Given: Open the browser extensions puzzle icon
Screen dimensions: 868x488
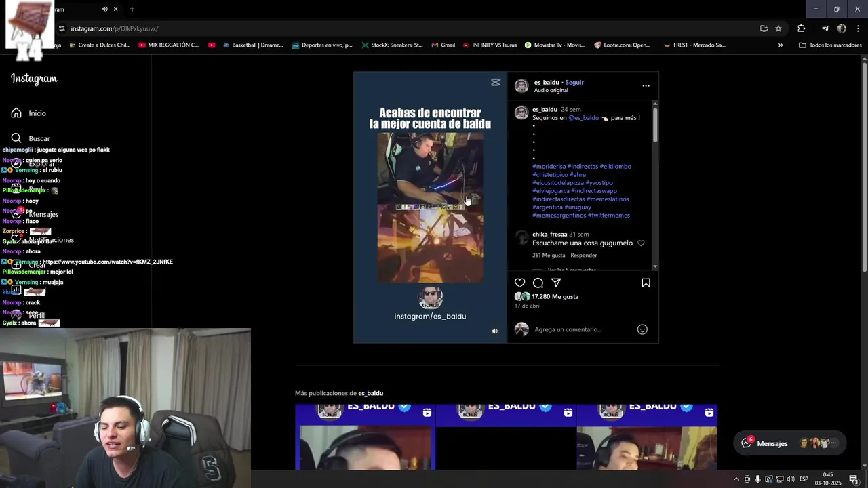Looking at the screenshot, I should click(801, 28).
